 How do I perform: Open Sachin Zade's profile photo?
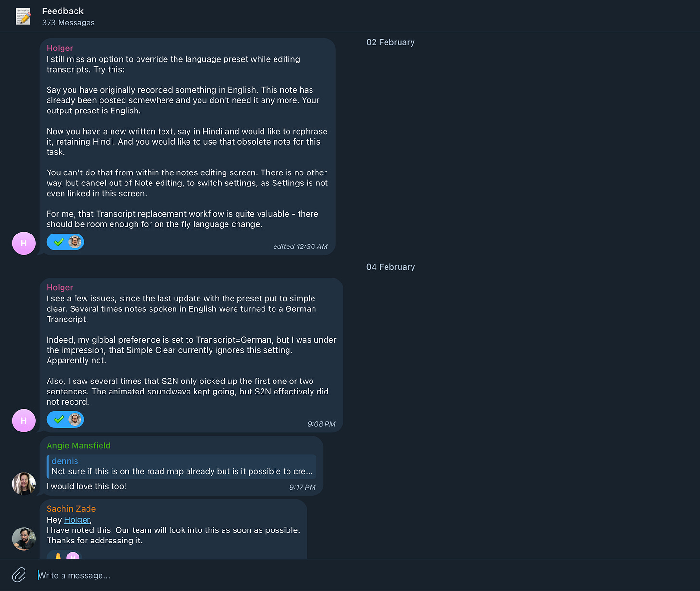point(24,539)
